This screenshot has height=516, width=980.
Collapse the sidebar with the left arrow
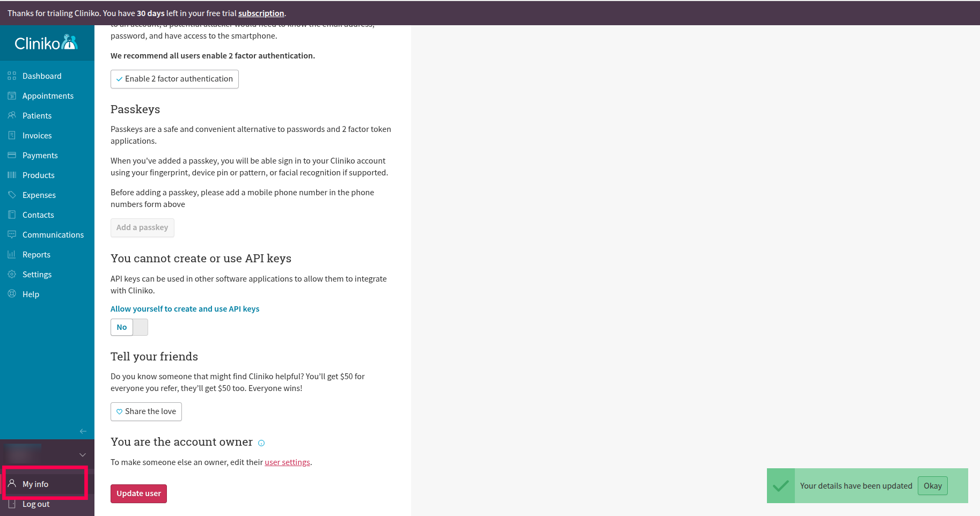(x=83, y=431)
